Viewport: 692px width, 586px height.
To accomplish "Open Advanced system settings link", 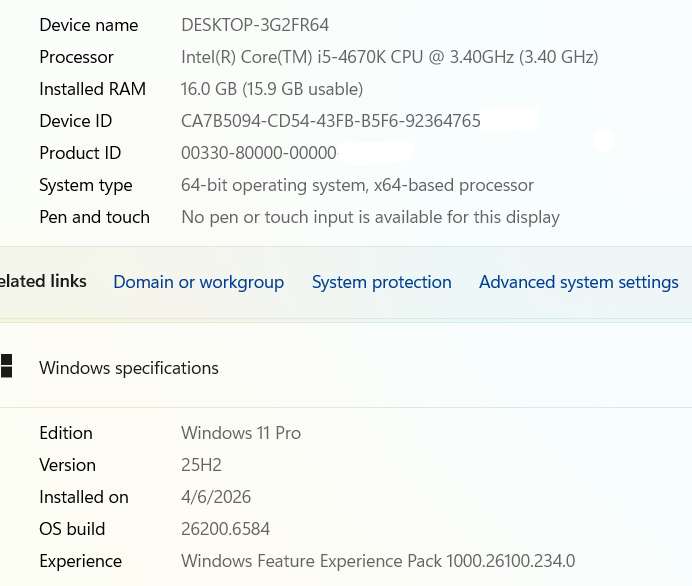I will point(579,282).
